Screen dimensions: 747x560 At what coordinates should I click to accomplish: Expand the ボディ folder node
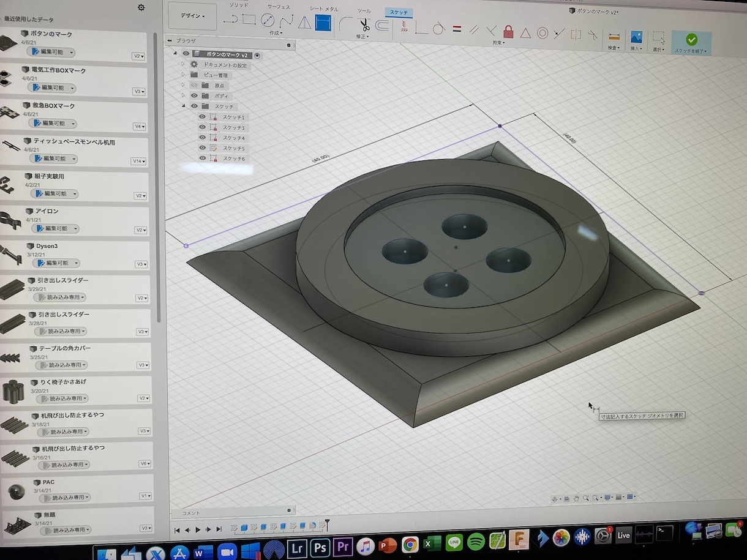tap(183, 95)
